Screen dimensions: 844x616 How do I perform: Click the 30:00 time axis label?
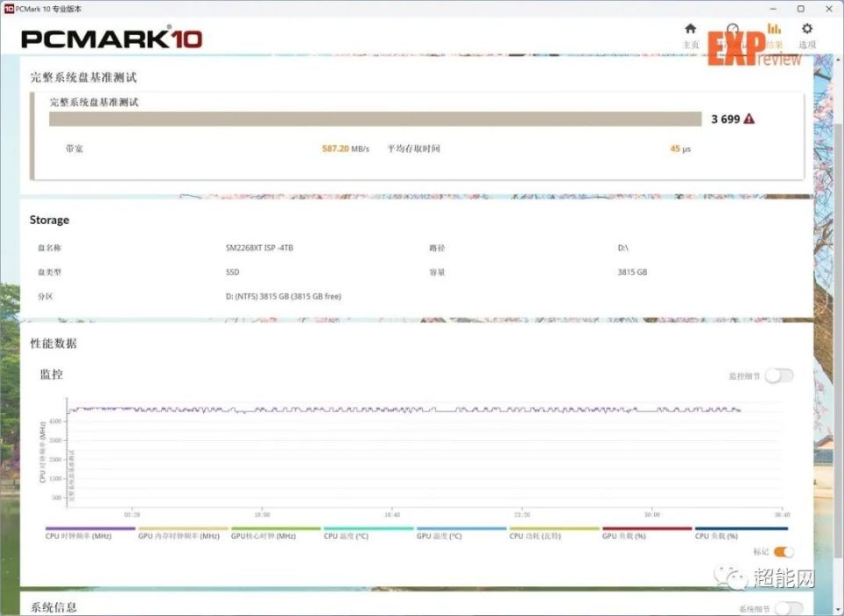(x=651, y=515)
